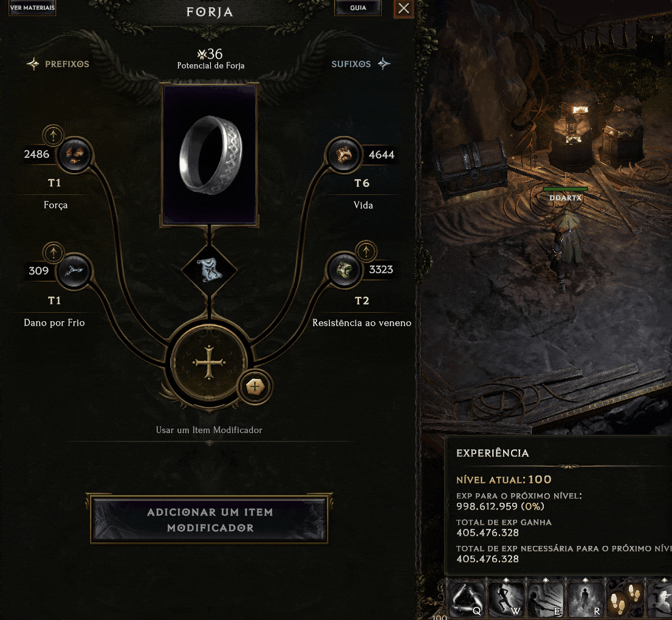Screen dimensions: 672x620
Task: Select the Resistência ao veneno suffix icon
Action: click(x=344, y=270)
